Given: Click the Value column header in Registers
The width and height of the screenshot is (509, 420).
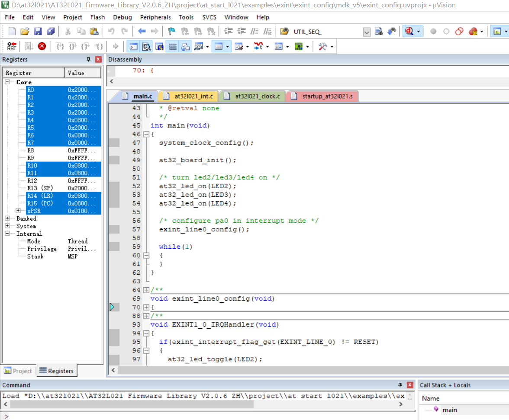Looking at the screenshot, I should 82,73.
